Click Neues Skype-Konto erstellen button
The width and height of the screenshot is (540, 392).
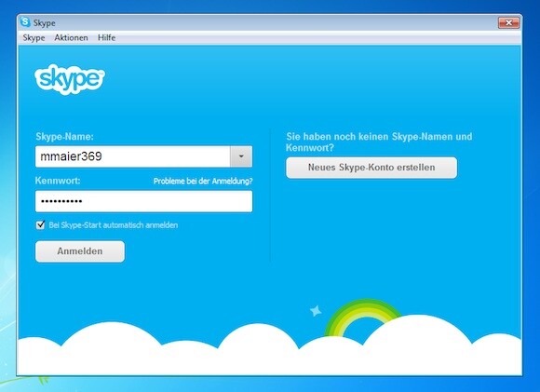[371, 168]
